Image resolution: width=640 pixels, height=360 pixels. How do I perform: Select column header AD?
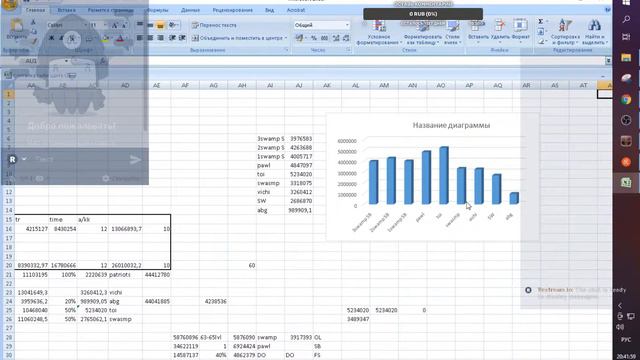[125, 85]
